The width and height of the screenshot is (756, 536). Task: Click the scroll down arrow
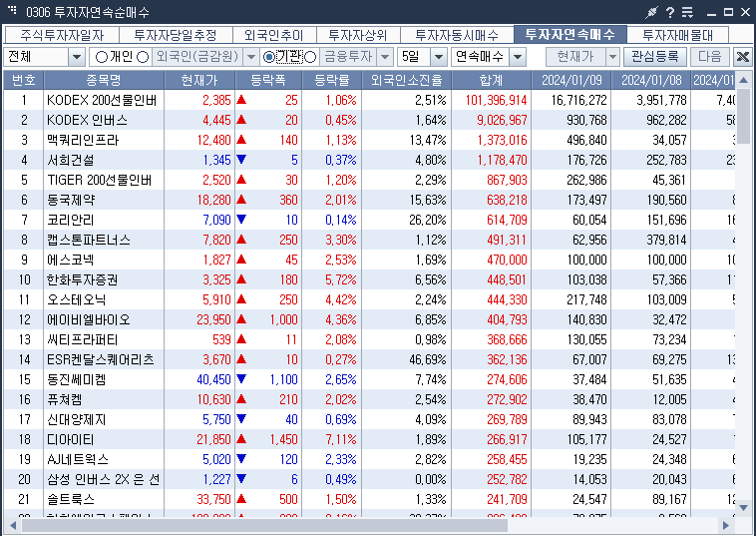(744, 507)
